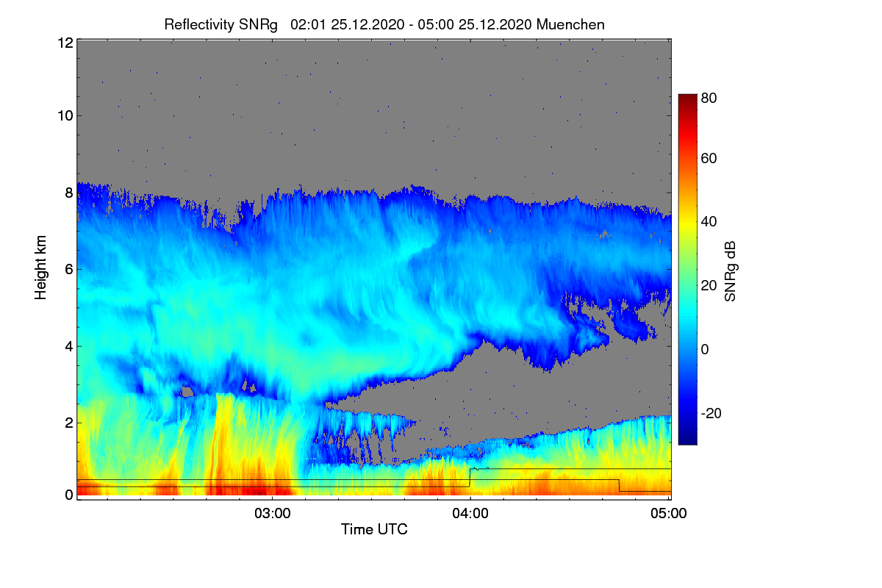
Task: Click the start date '02:01 25.12.2020' in title
Action: tap(347, 24)
